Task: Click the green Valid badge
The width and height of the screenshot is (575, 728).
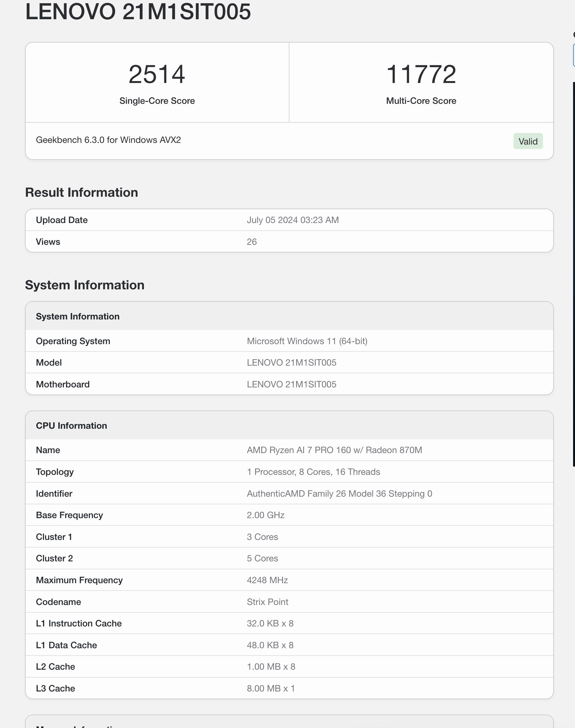Action: tap(528, 141)
